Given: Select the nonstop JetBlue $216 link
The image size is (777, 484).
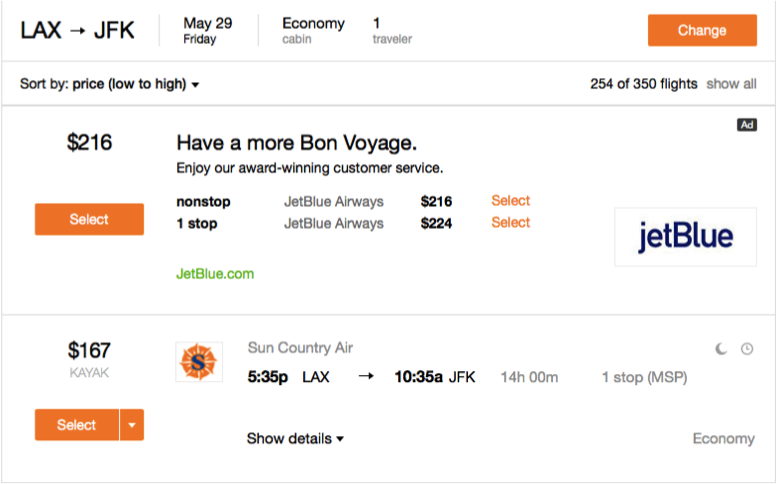Looking at the screenshot, I should (510, 201).
